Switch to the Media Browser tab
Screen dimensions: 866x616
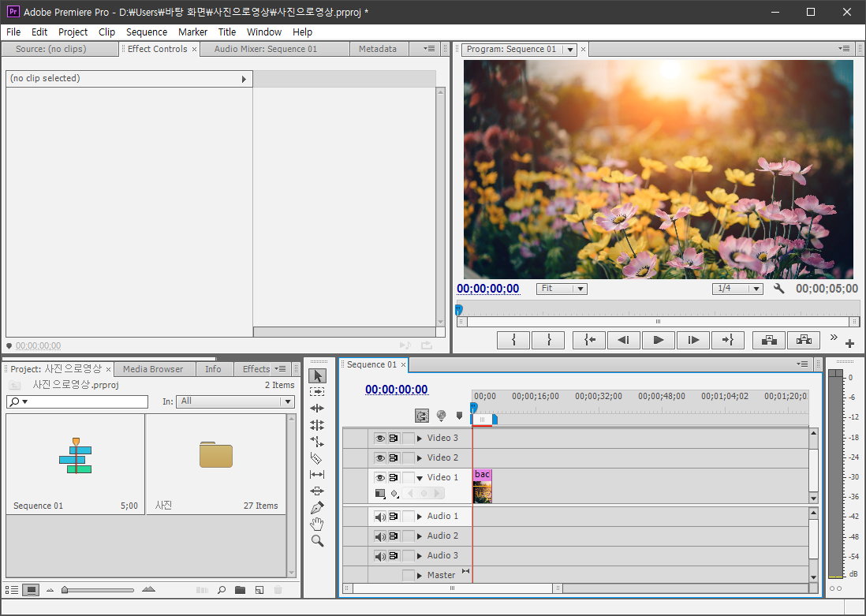click(x=153, y=369)
